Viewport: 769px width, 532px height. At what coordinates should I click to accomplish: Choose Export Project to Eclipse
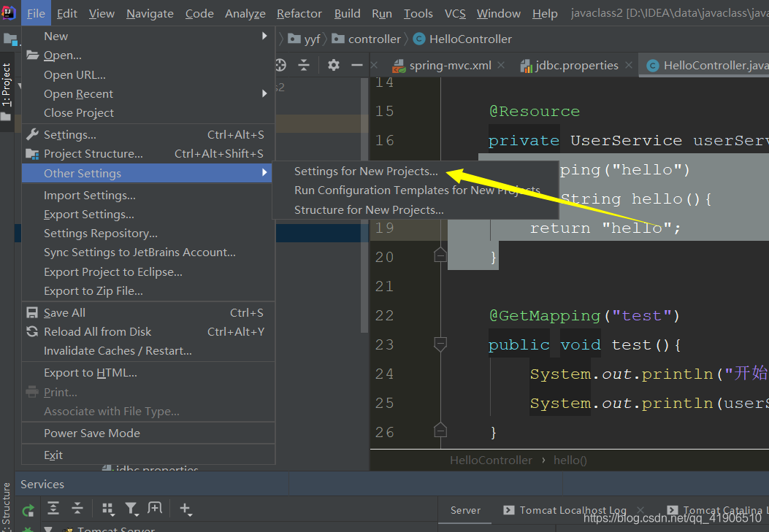[148, 272]
